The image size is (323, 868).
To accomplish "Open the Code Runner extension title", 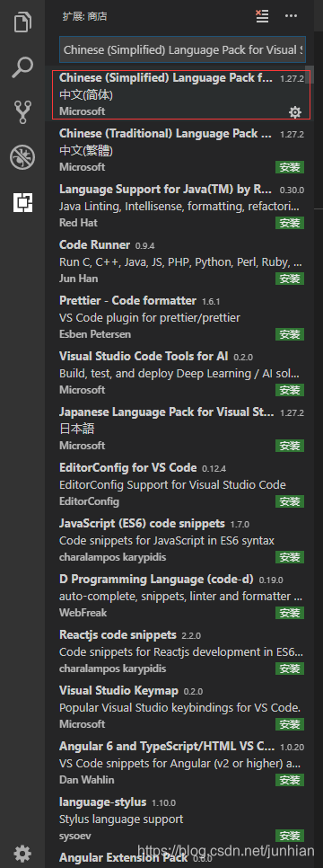I will click(x=94, y=244).
